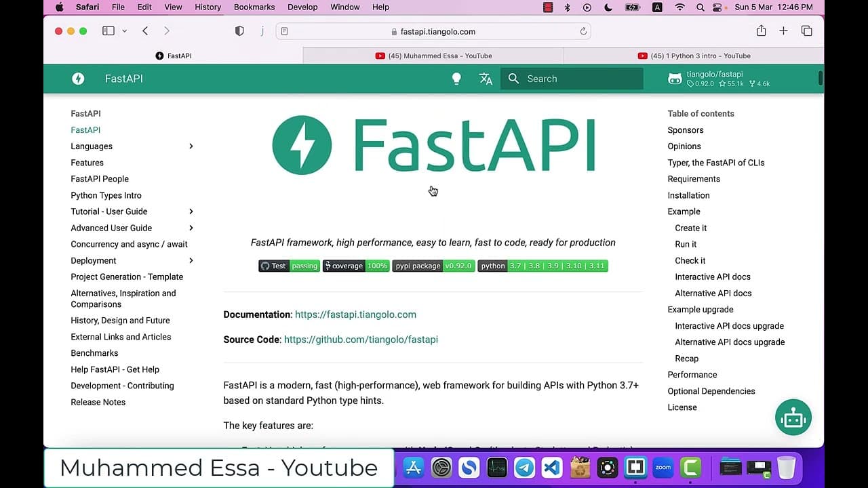Open the Wi-Fi menu bar icon
Viewport: 868px width, 488px height.
tap(679, 7)
